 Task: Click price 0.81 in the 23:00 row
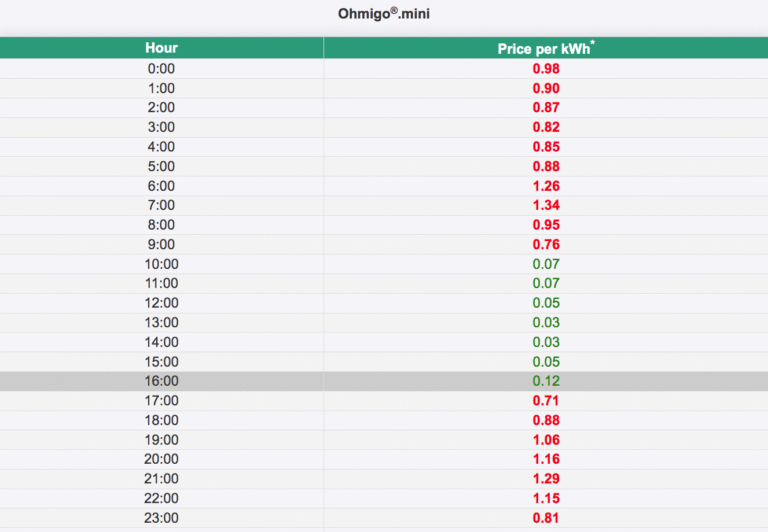(546, 518)
